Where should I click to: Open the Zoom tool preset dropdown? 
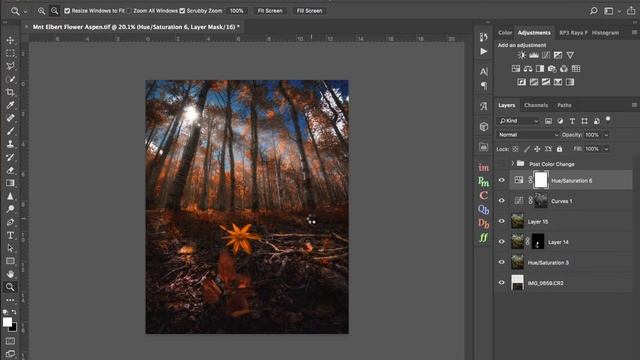click(x=25, y=11)
